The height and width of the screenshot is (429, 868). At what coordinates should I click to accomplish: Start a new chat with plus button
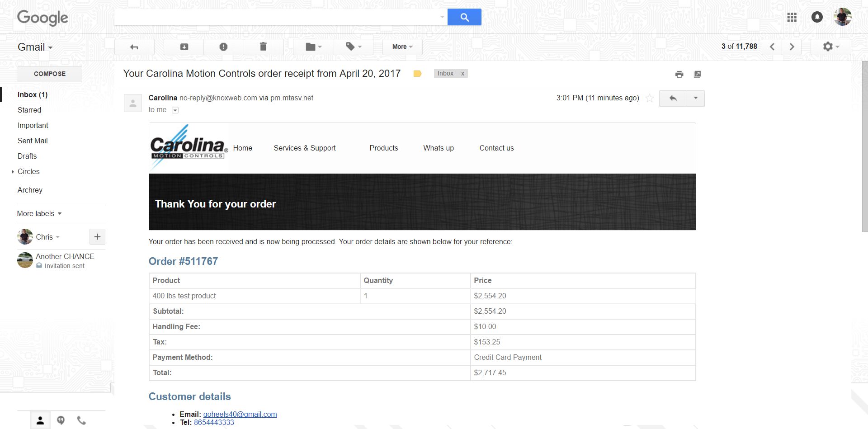97,236
